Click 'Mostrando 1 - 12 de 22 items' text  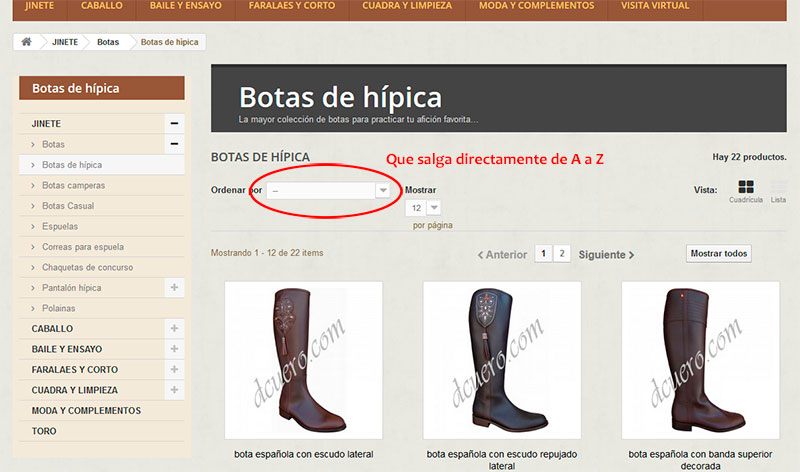coord(267,253)
